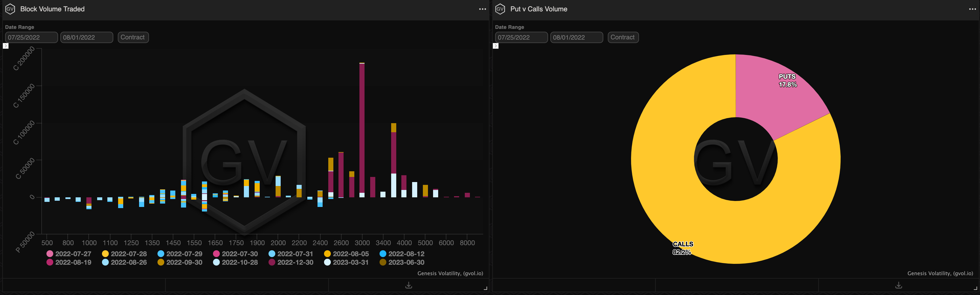Click the 2022-09-30 legend color dot
Screen dimensions: 980x295
click(x=161, y=262)
